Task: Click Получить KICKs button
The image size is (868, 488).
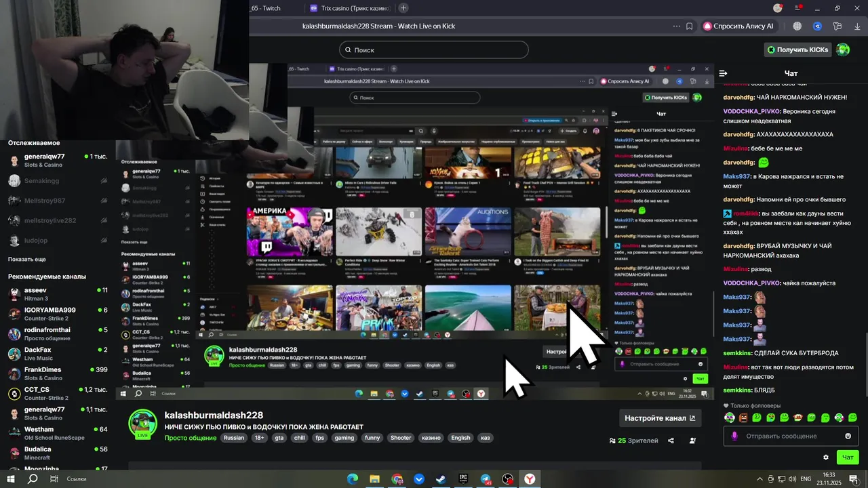Action: coord(797,49)
